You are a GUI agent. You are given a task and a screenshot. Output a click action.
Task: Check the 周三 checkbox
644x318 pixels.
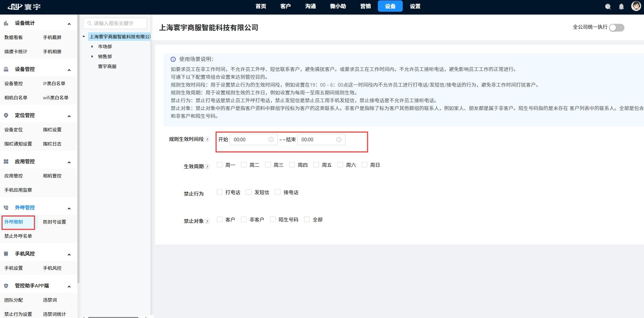(x=268, y=165)
